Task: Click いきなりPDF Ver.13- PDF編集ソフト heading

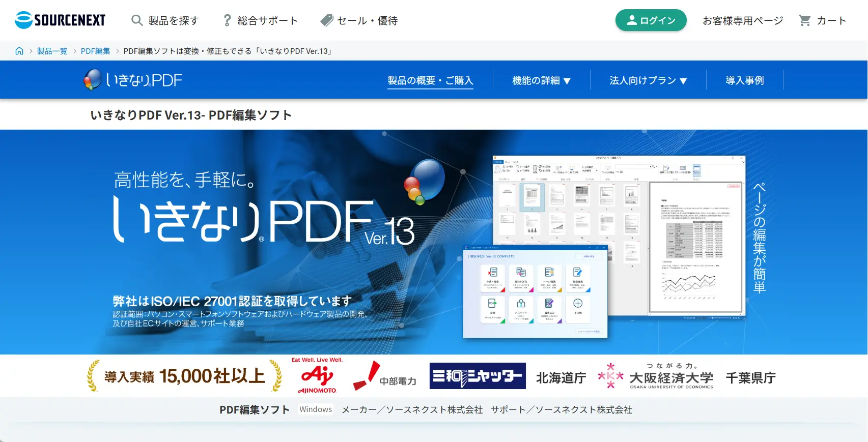Action: [191, 115]
